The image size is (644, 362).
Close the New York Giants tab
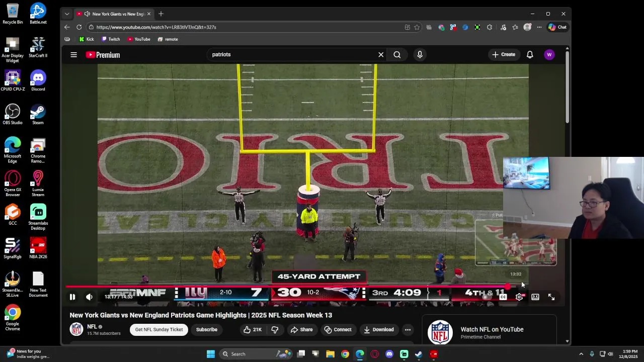pos(149,14)
